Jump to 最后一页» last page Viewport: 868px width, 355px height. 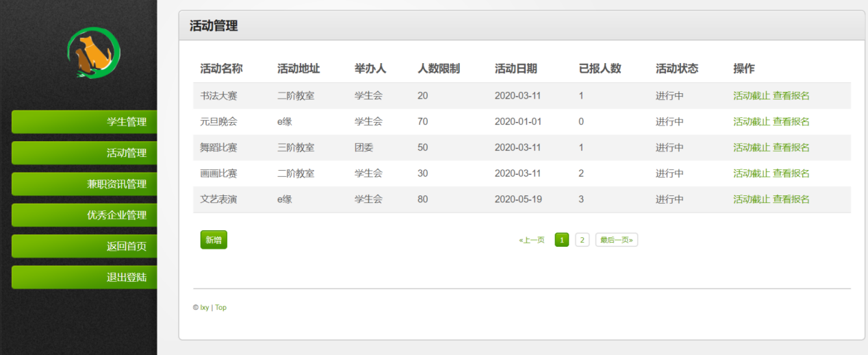(x=617, y=240)
